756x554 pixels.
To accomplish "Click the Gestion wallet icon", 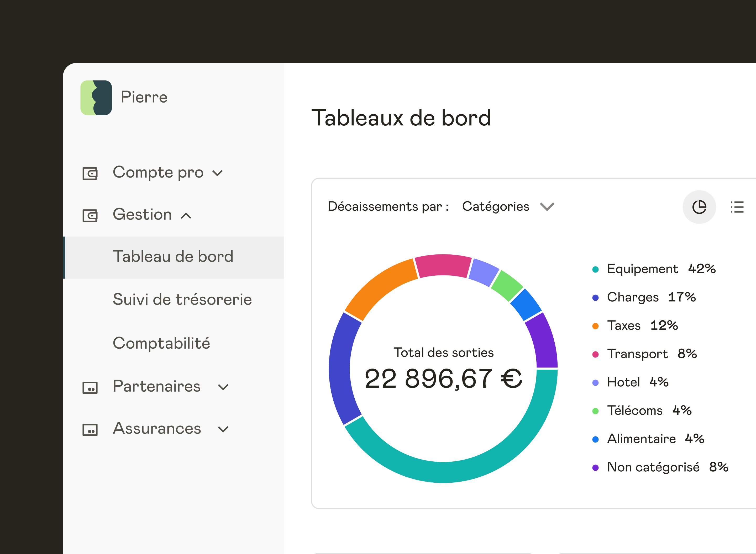I will pyautogui.click(x=90, y=215).
